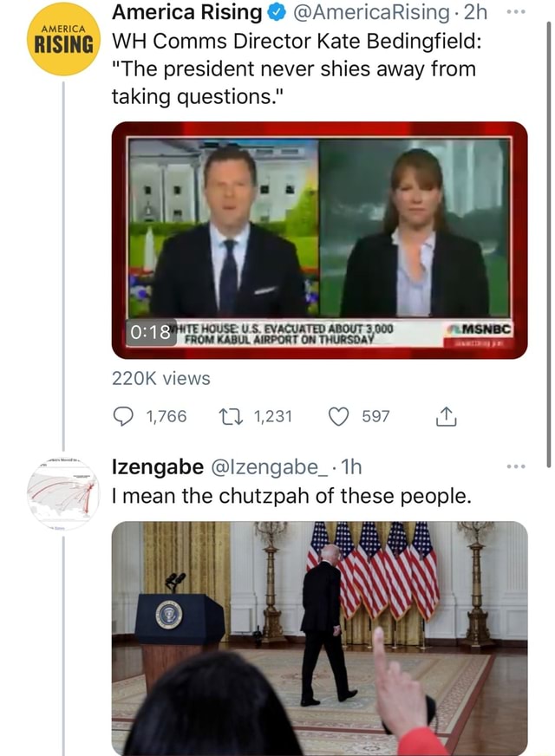Open Izengabe reply more options menu
Image resolution: width=555 pixels, height=756 pixels.
[x=514, y=466]
